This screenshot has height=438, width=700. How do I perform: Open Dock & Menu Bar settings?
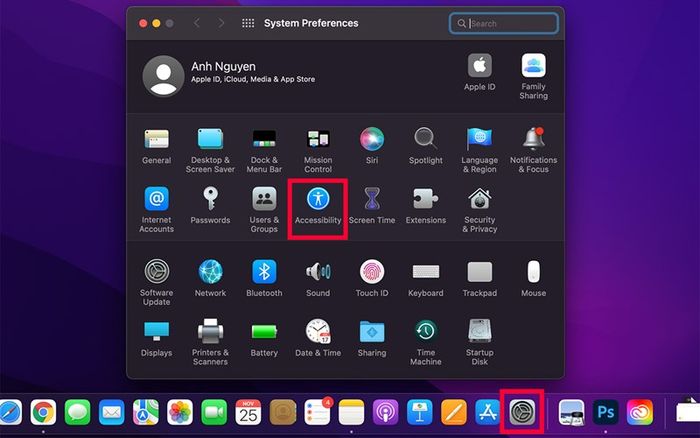click(264, 150)
